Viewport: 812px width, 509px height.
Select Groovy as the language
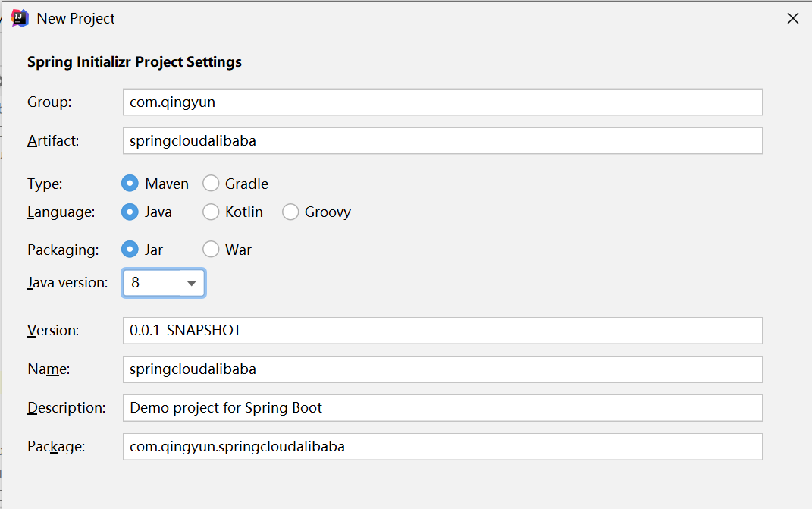point(290,212)
